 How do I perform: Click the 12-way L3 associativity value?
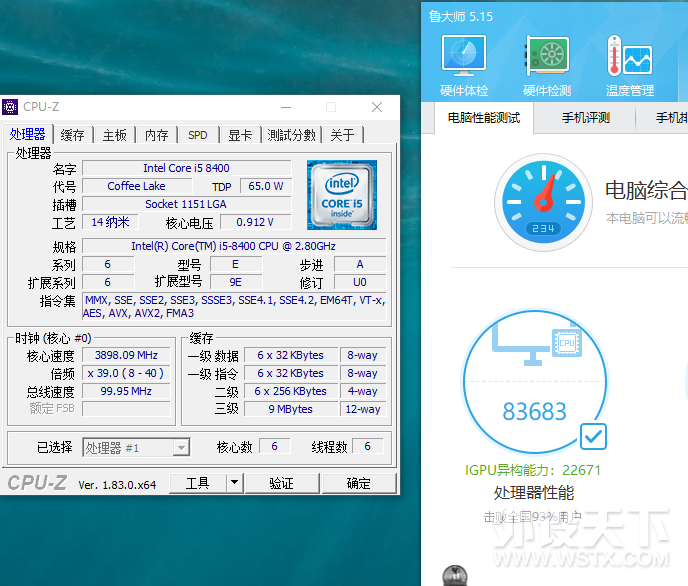(x=363, y=409)
